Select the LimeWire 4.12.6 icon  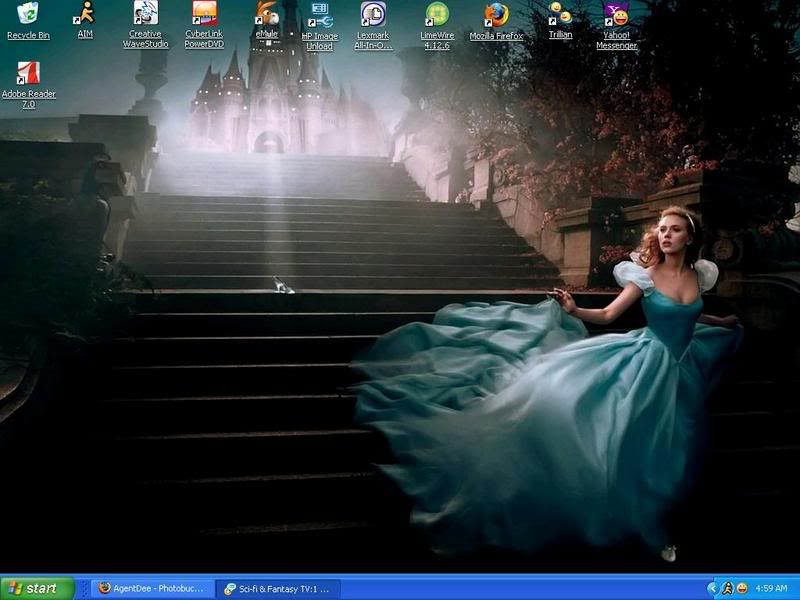tap(436, 15)
